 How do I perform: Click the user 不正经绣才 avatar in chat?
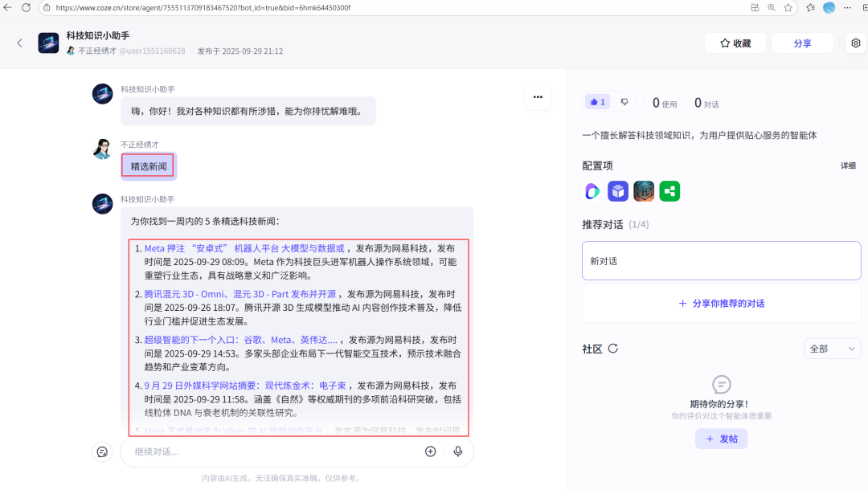tap(102, 149)
